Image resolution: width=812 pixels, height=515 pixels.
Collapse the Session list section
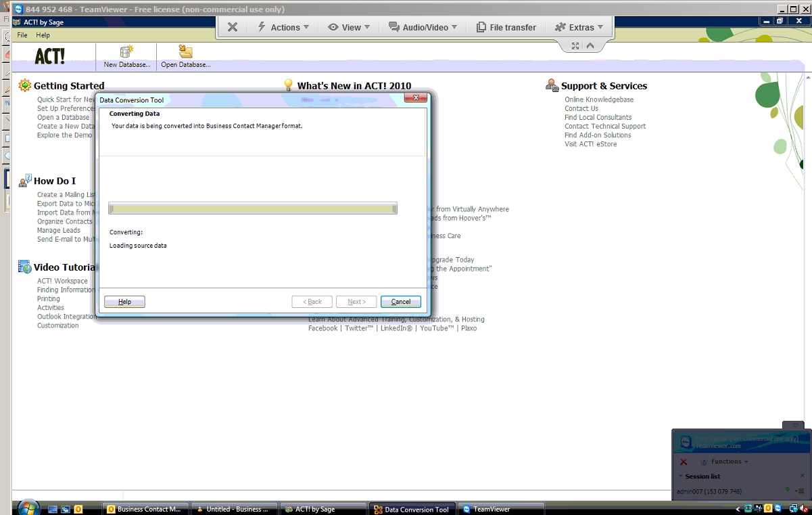[x=682, y=476]
